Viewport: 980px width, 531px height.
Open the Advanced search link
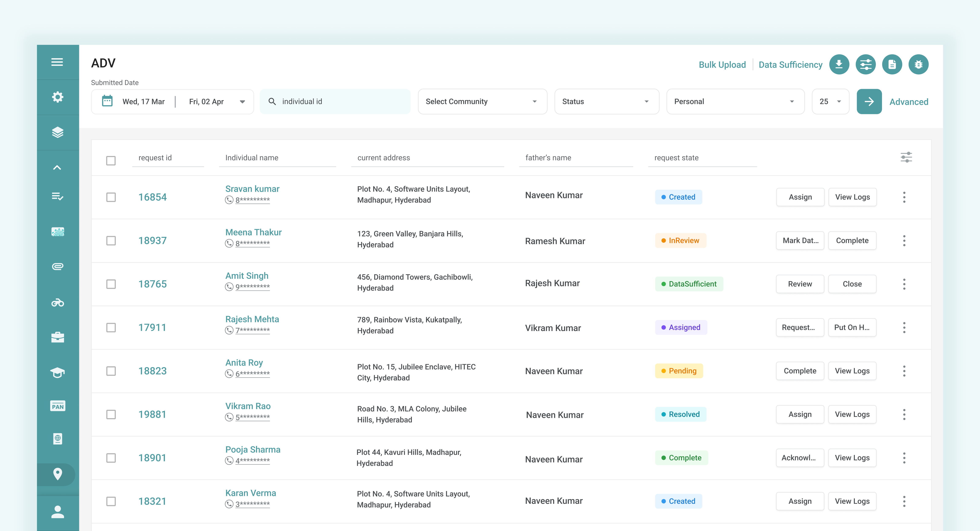point(908,102)
